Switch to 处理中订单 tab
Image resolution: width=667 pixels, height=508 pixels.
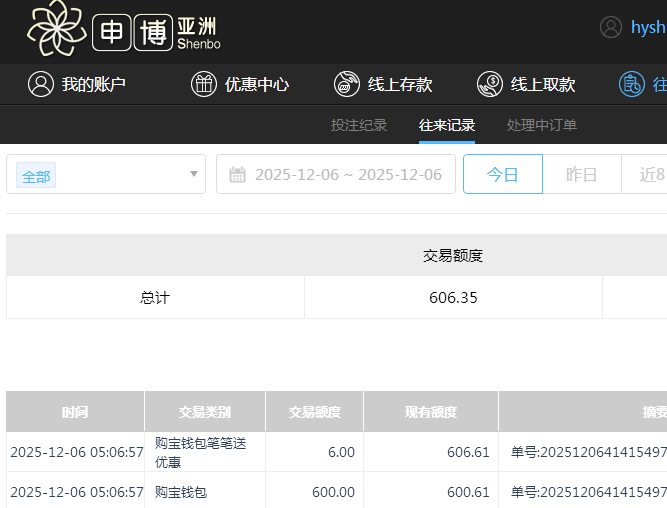(x=542, y=125)
